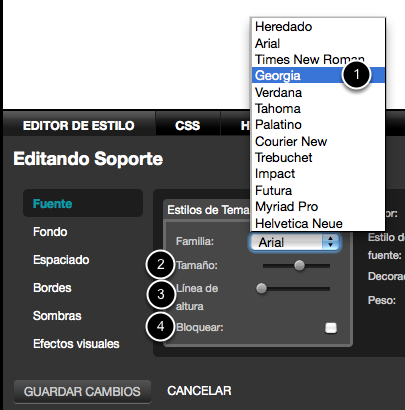Click the Línea de altura slider handle
This screenshot has width=405, height=410.
[x=261, y=288]
